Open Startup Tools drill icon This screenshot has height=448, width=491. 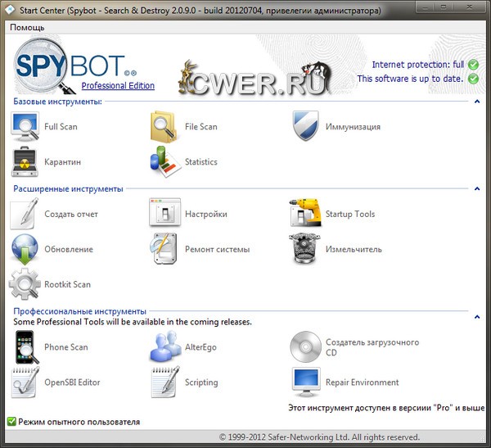pos(305,213)
